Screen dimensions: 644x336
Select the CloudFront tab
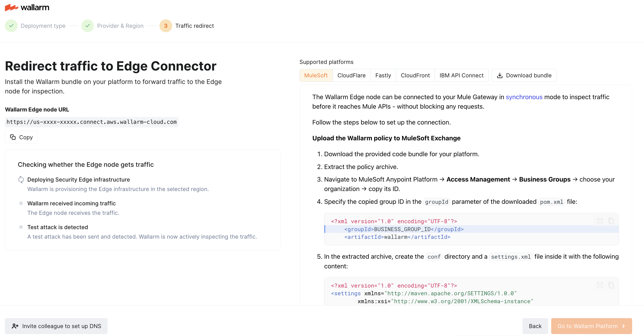click(415, 75)
